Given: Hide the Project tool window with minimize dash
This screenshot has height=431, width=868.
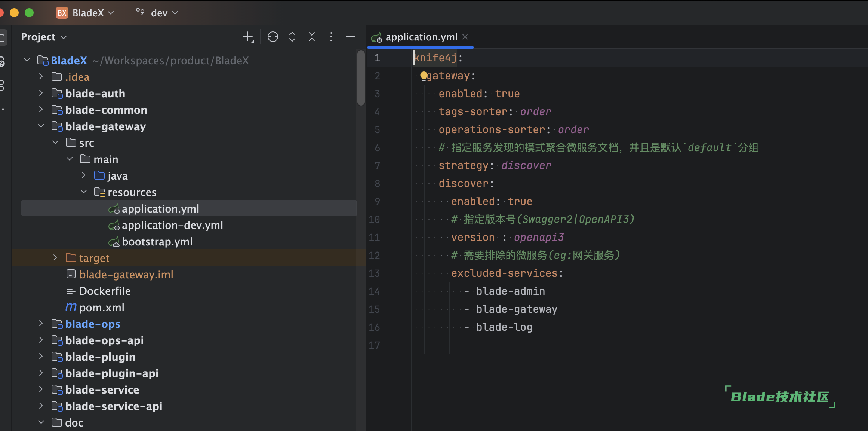Looking at the screenshot, I should point(351,37).
